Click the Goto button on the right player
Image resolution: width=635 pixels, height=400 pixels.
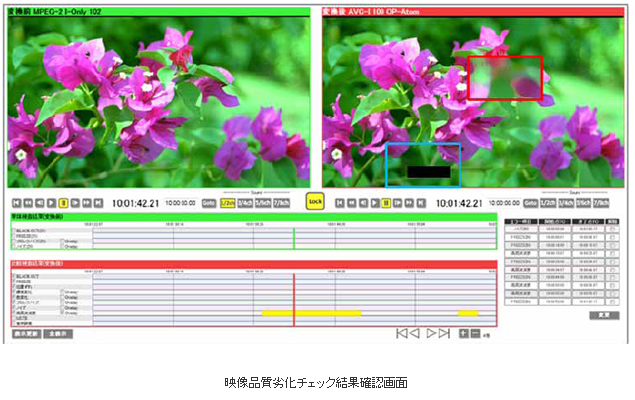532,203
